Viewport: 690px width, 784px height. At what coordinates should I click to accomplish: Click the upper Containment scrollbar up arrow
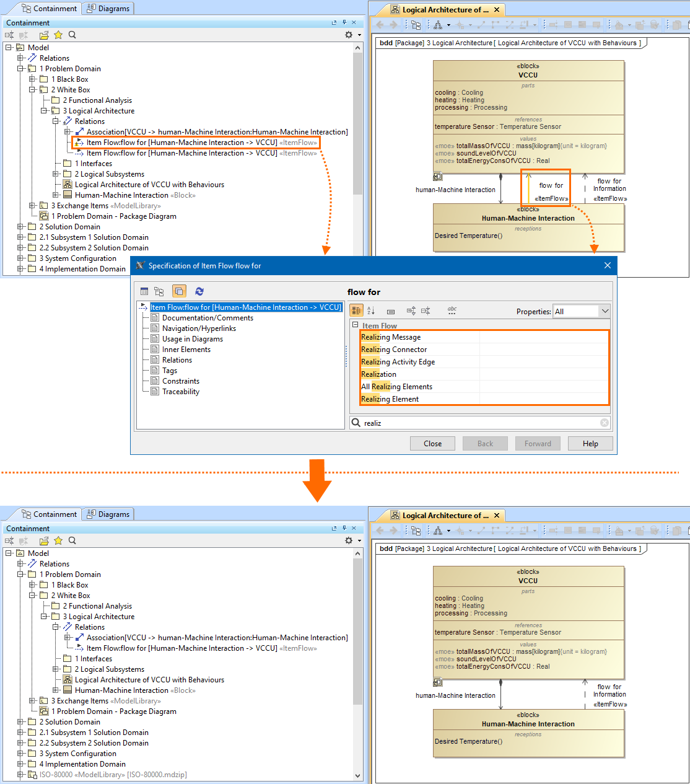point(358,48)
